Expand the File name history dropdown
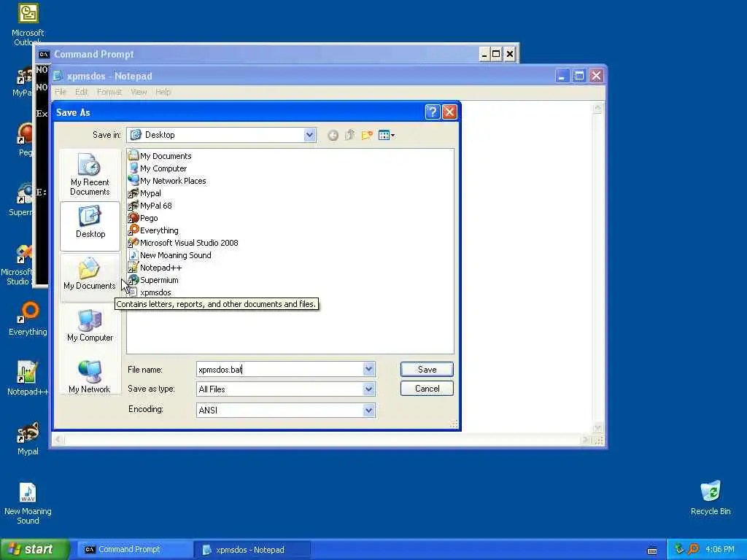Image resolution: width=747 pixels, height=560 pixels. pos(368,369)
